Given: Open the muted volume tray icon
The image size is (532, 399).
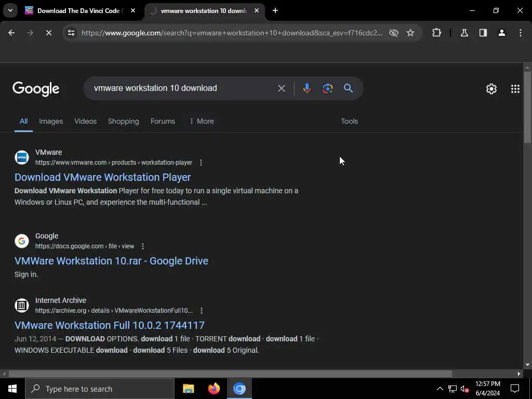Looking at the screenshot, I should pos(464,389).
